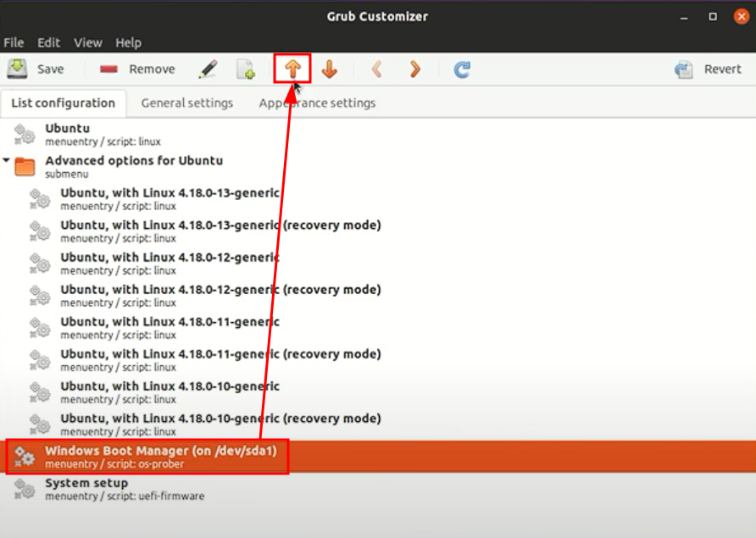
Task: Open the View menu
Action: pos(88,42)
